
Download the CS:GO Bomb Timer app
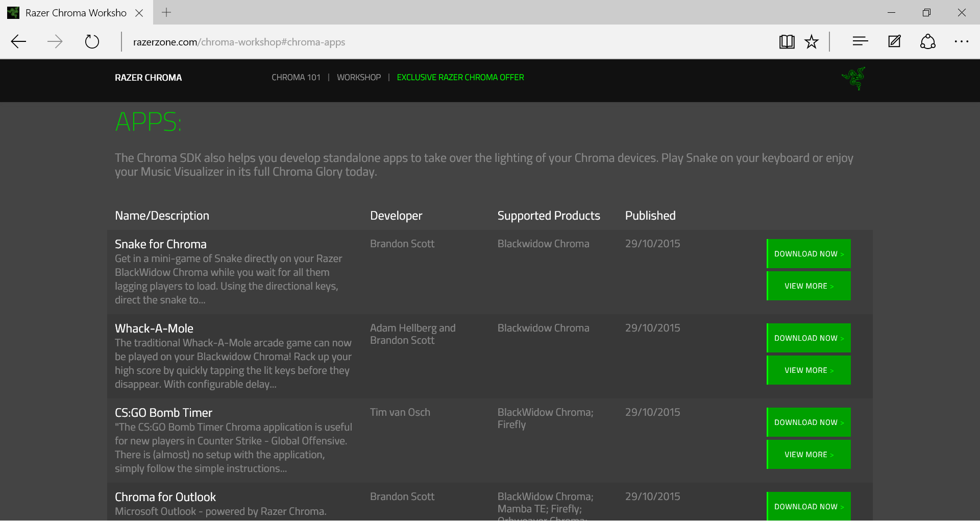click(808, 422)
